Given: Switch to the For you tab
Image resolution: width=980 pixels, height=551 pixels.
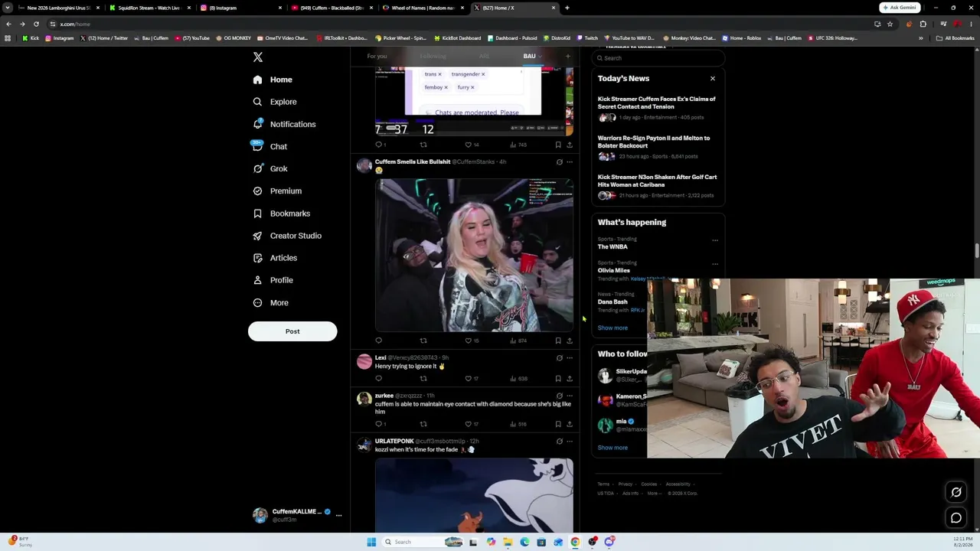Looking at the screenshot, I should click(377, 56).
